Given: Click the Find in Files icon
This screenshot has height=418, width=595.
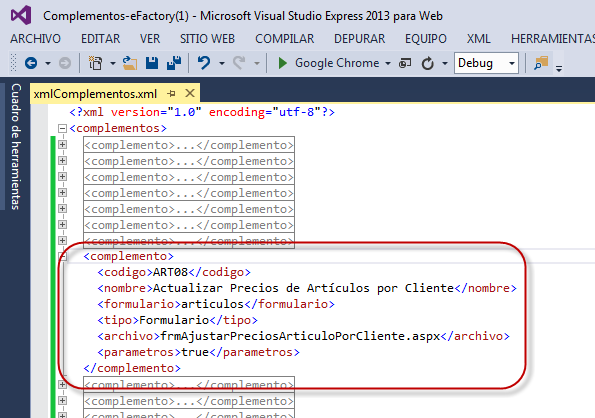Looking at the screenshot, I should tap(541, 63).
